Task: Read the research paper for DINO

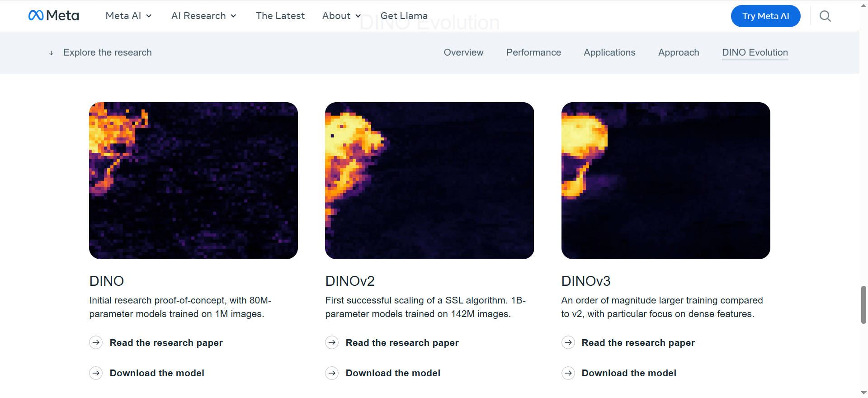Action: click(x=166, y=343)
